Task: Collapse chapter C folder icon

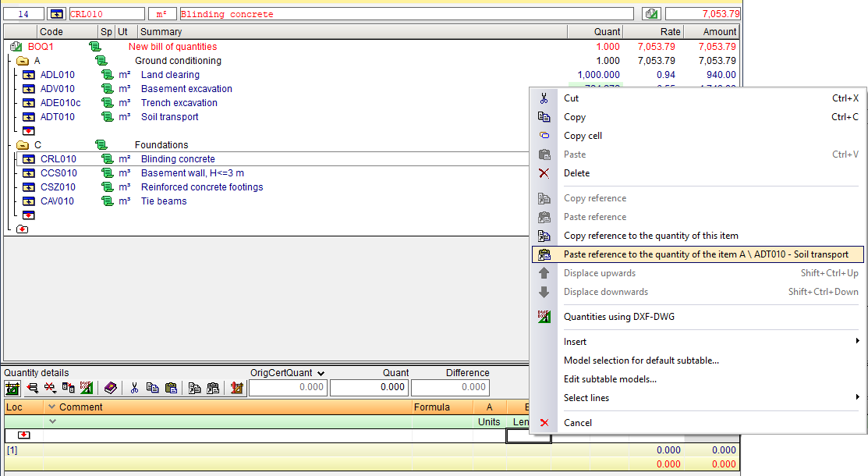Action: (x=23, y=145)
